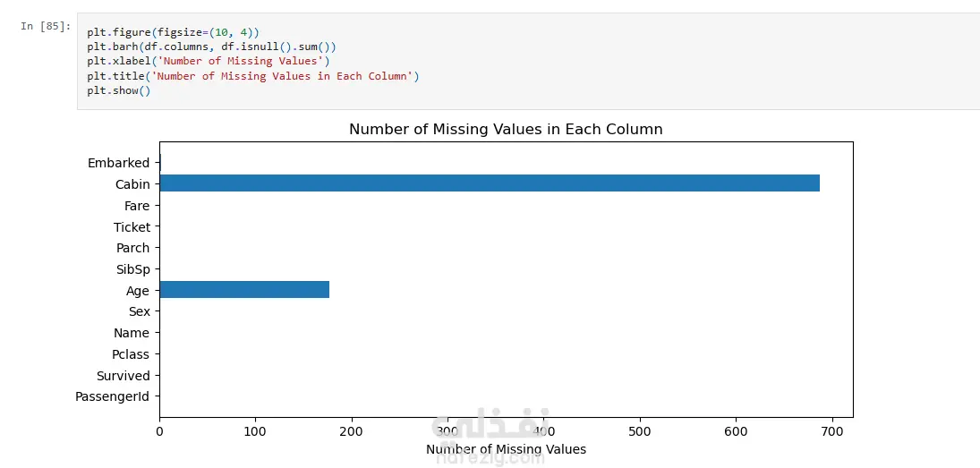980x468 pixels.
Task: Click the chart title text
Action: click(506, 130)
